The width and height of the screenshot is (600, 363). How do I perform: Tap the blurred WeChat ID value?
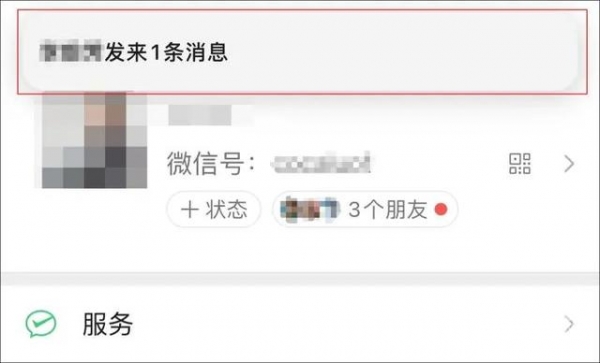[x=321, y=164]
